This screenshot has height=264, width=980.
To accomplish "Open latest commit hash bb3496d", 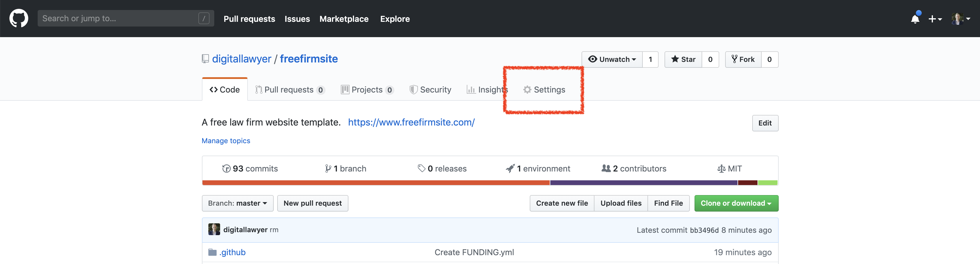I will (704, 230).
